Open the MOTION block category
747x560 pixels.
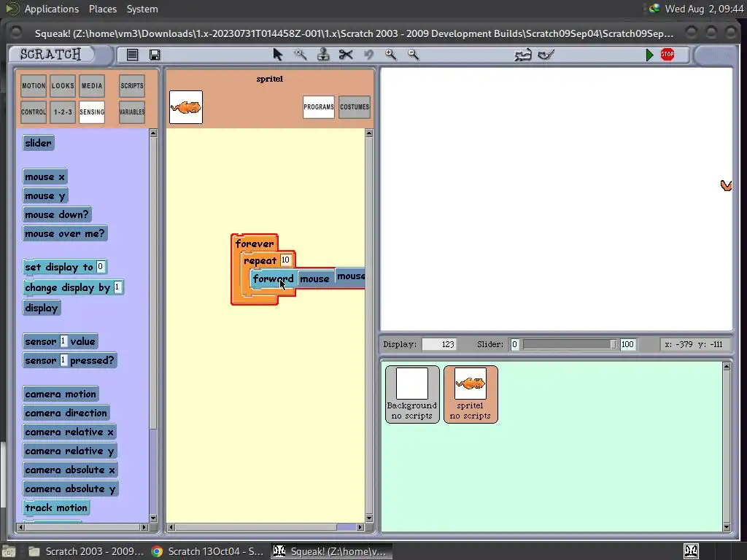(x=34, y=86)
